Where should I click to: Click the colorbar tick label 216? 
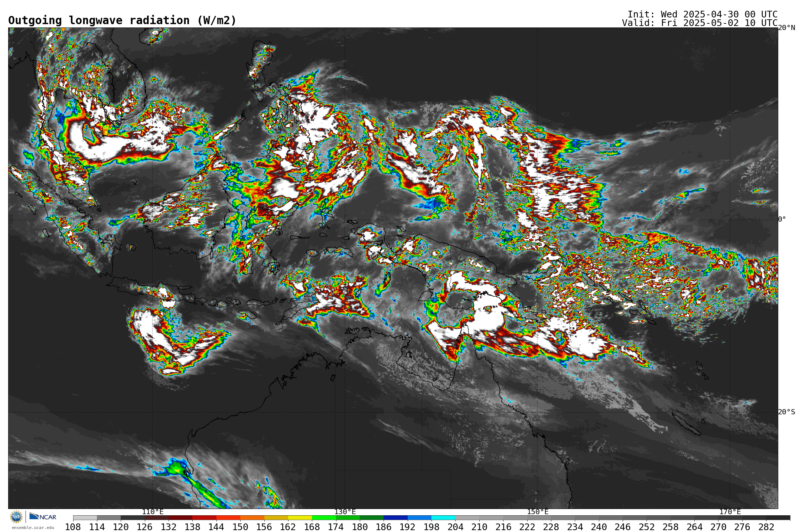(503, 527)
